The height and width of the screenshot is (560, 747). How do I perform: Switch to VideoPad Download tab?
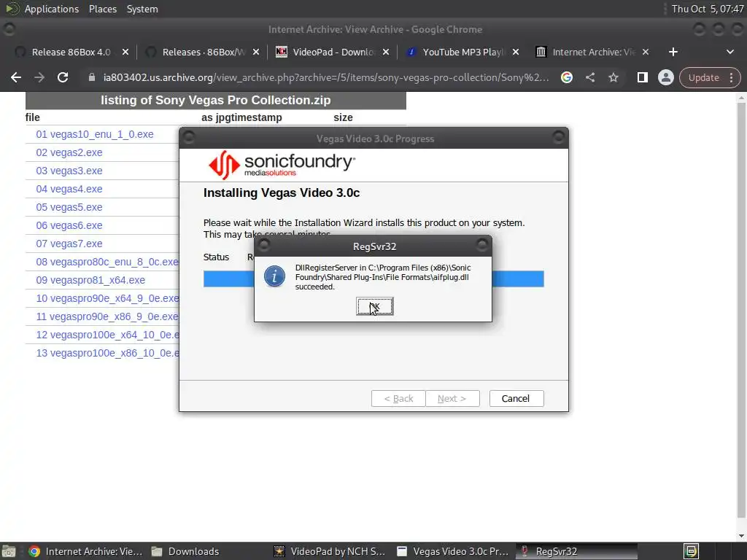[x=333, y=52]
